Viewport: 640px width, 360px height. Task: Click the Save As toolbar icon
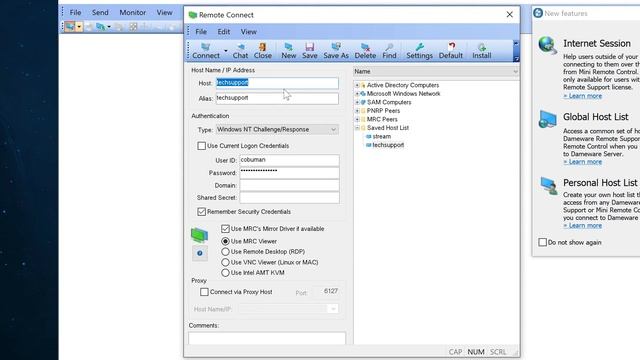pos(336,51)
